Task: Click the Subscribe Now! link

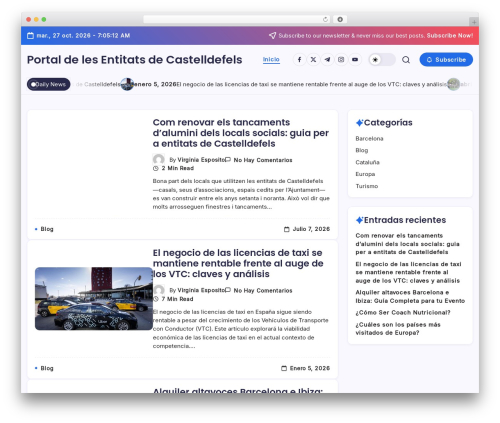Action: pos(450,36)
